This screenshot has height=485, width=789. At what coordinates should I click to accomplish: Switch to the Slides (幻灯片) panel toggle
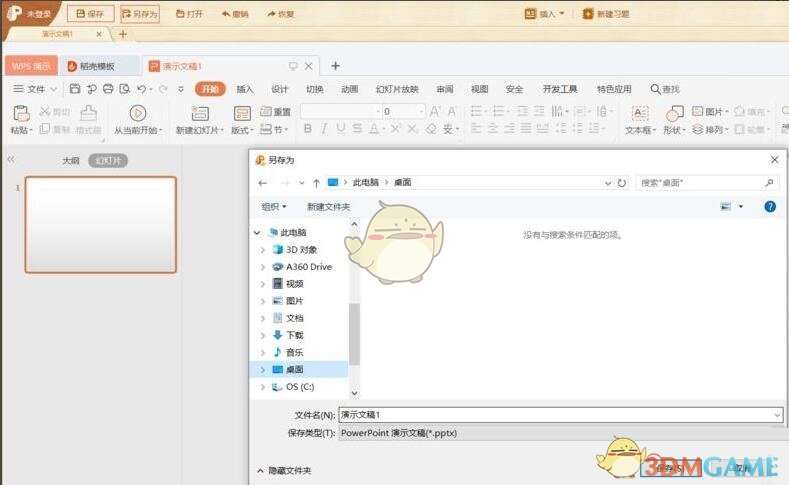tap(108, 160)
